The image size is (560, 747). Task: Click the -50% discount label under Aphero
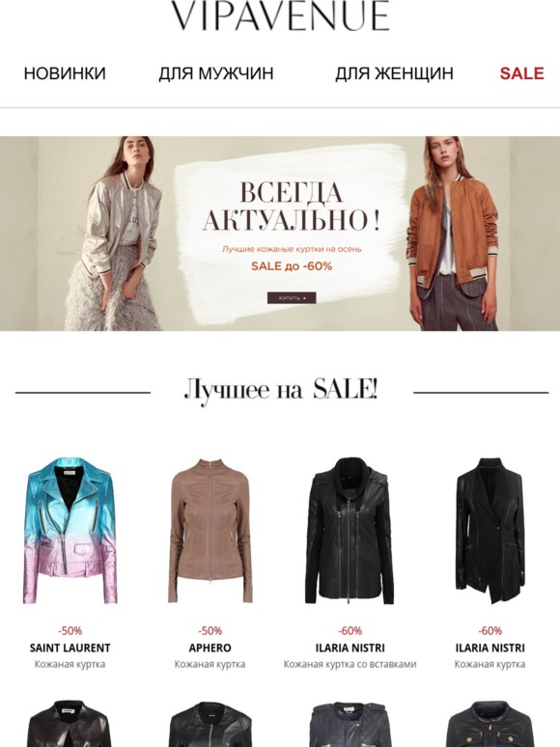point(210,631)
